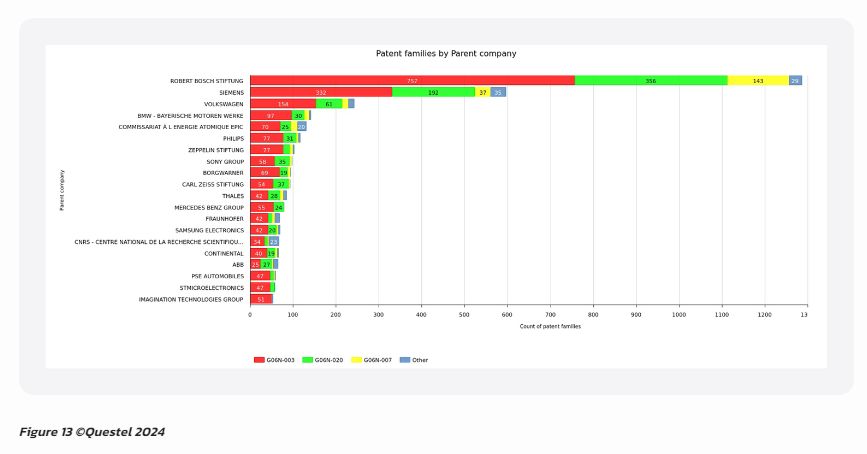The image size is (867, 454).
Task: Click the 'G06N-007' legend text
Action: click(378, 360)
